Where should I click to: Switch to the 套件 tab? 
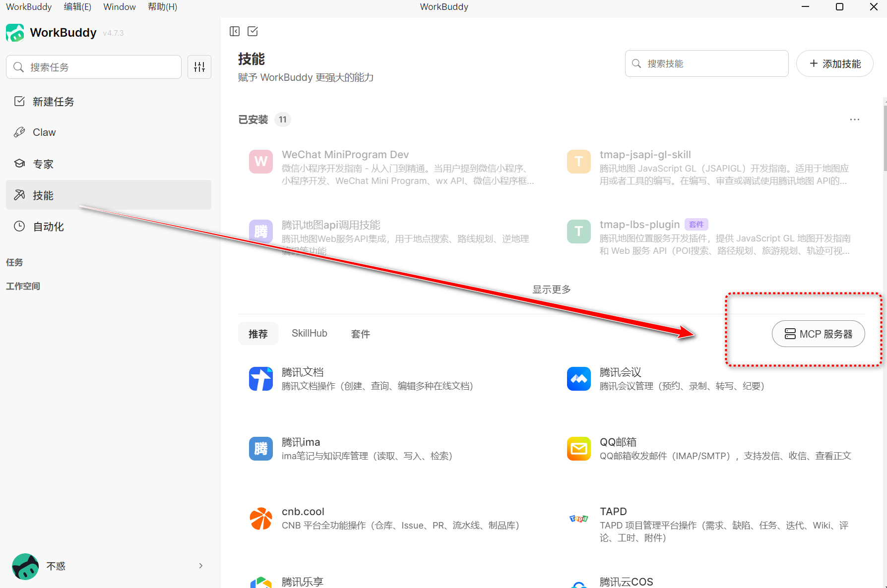click(361, 334)
